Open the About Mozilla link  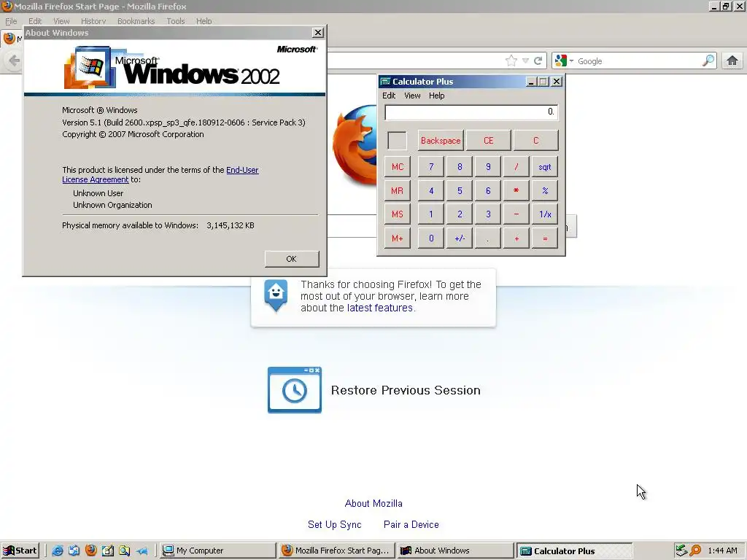[373, 503]
